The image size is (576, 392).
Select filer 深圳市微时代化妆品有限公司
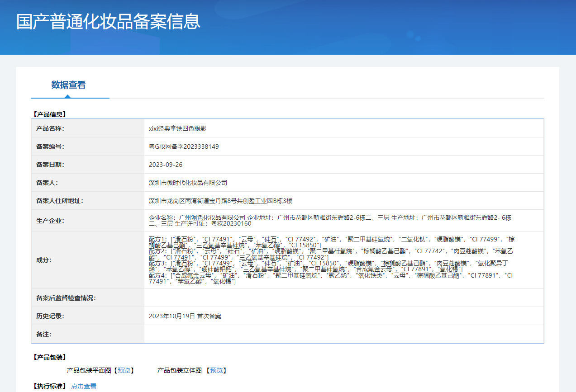(x=188, y=183)
